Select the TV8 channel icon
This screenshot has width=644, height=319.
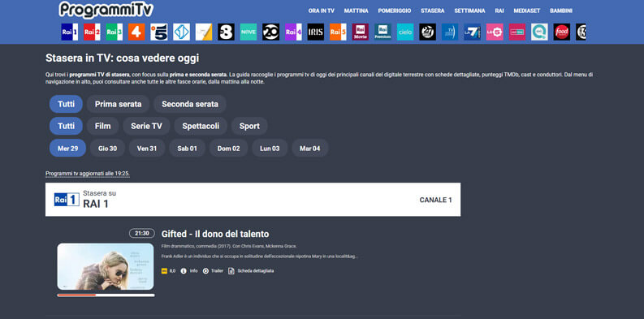coord(227,32)
